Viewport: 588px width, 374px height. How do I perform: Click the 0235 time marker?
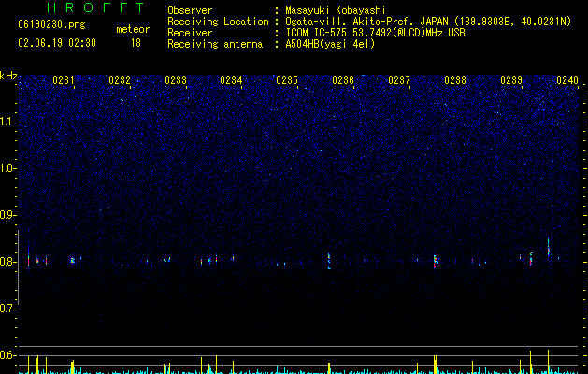pos(287,80)
